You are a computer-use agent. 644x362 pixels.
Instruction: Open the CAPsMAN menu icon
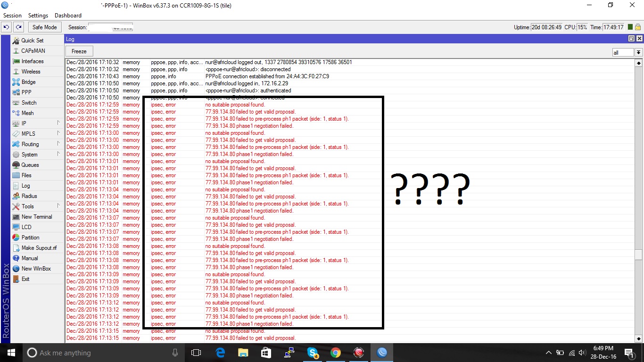[x=16, y=51]
